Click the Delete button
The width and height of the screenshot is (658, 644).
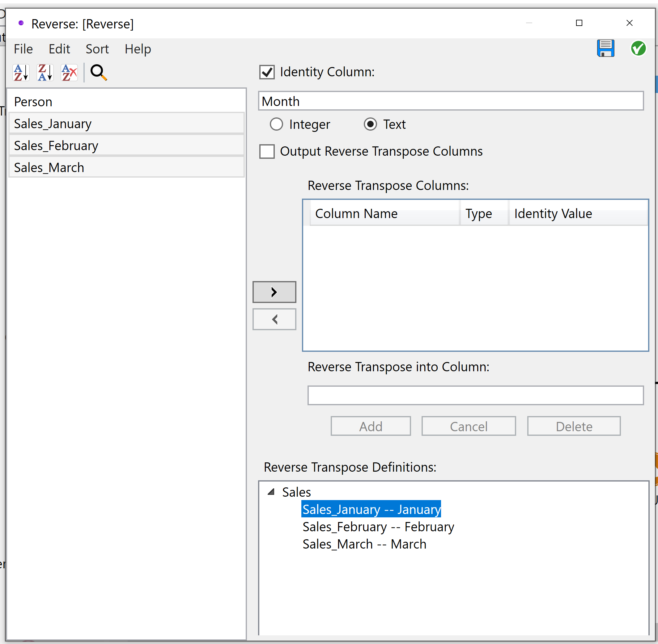pyautogui.click(x=574, y=426)
